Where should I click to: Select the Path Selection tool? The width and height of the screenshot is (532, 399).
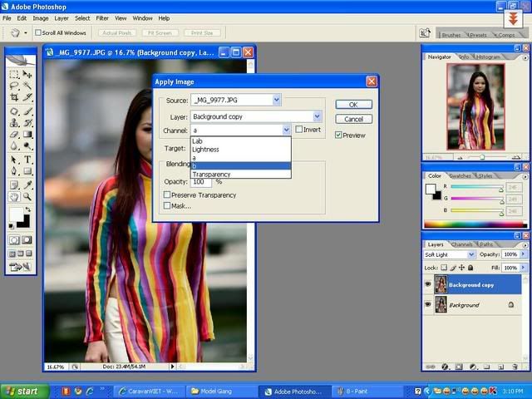pyautogui.click(x=14, y=160)
